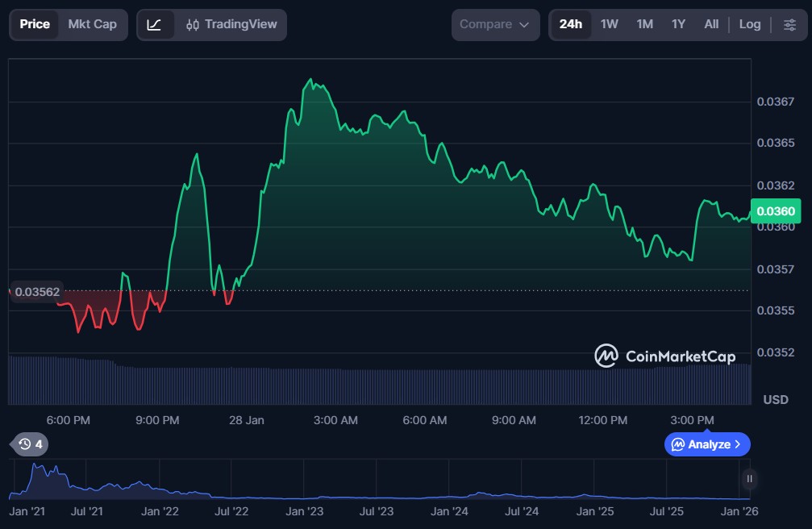Toggle the Price view
This screenshot has width=812, height=529.
[35, 24]
